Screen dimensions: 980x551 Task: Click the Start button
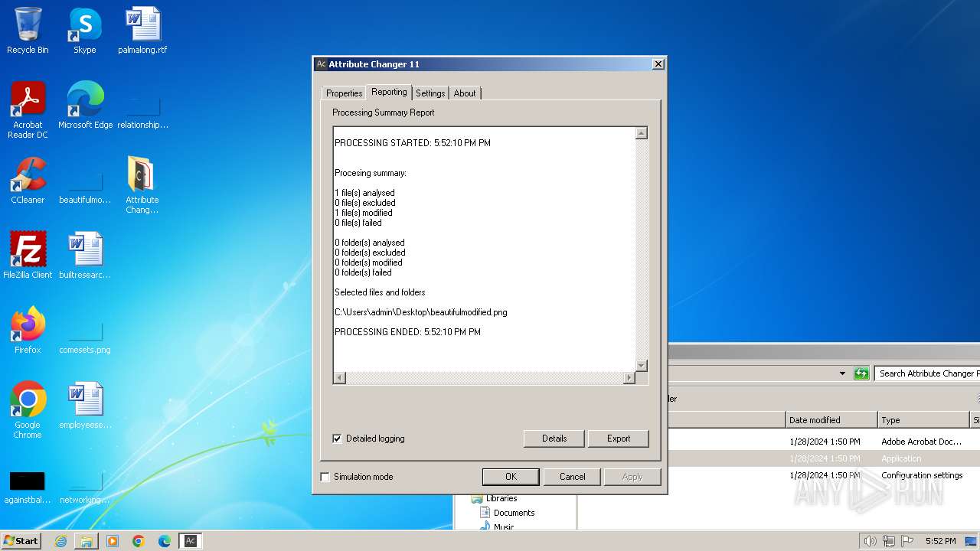click(x=21, y=541)
